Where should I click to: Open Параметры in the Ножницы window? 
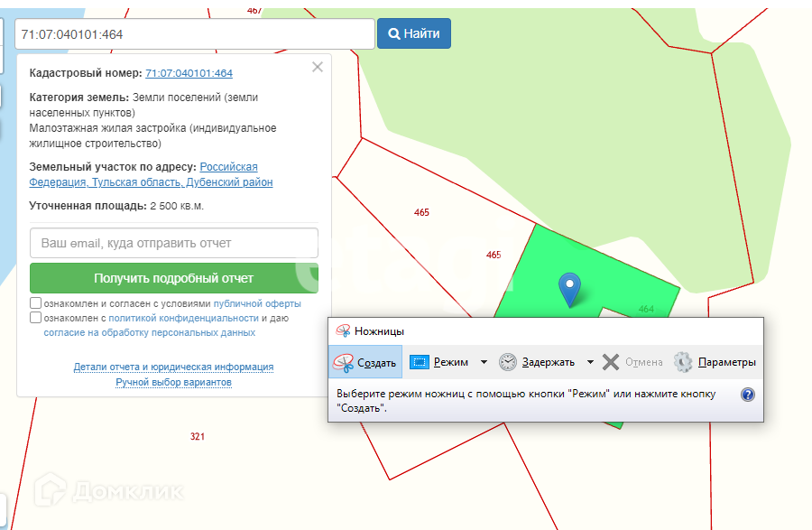[x=715, y=362]
